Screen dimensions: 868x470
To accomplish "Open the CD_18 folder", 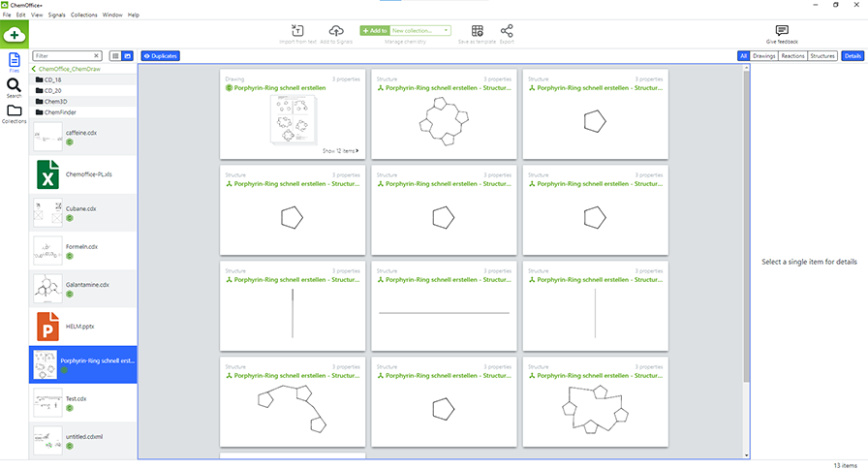I will coord(83,79).
